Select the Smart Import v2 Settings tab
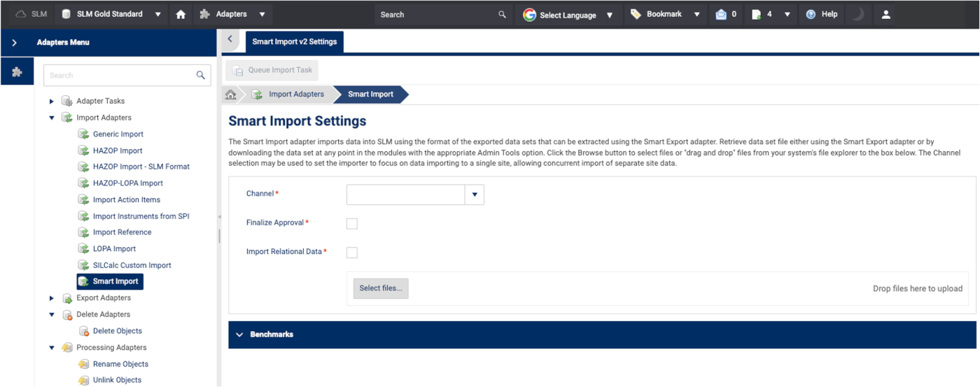 pos(294,42)
